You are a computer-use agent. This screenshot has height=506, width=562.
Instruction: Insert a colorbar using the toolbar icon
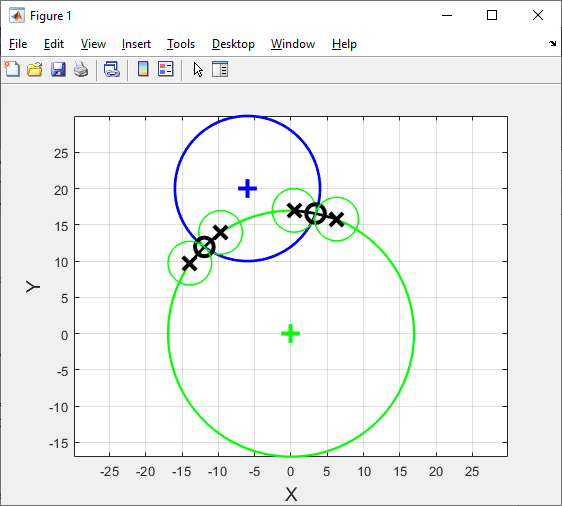tap(143, 69)
